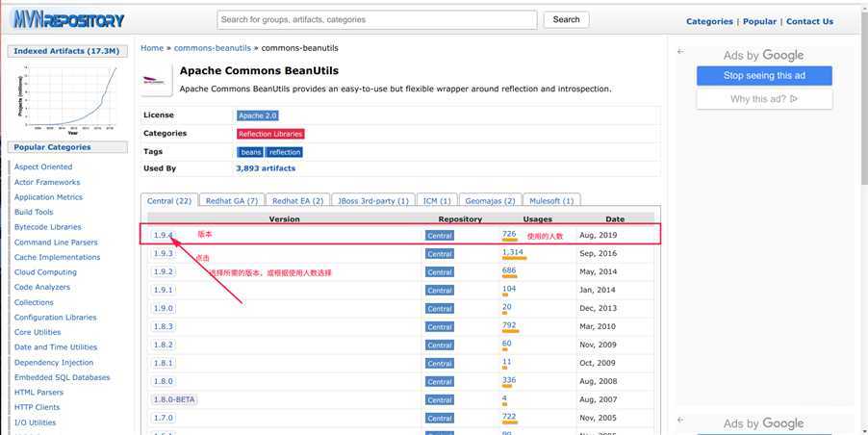Click the Why this ad? button
868x435 pixels.
(x=764, y=99)
